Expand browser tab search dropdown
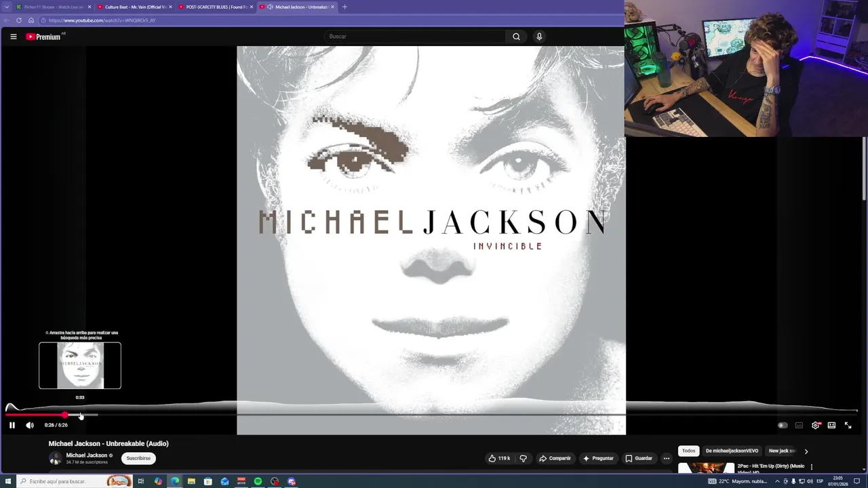868x488 pixels. 7,7
